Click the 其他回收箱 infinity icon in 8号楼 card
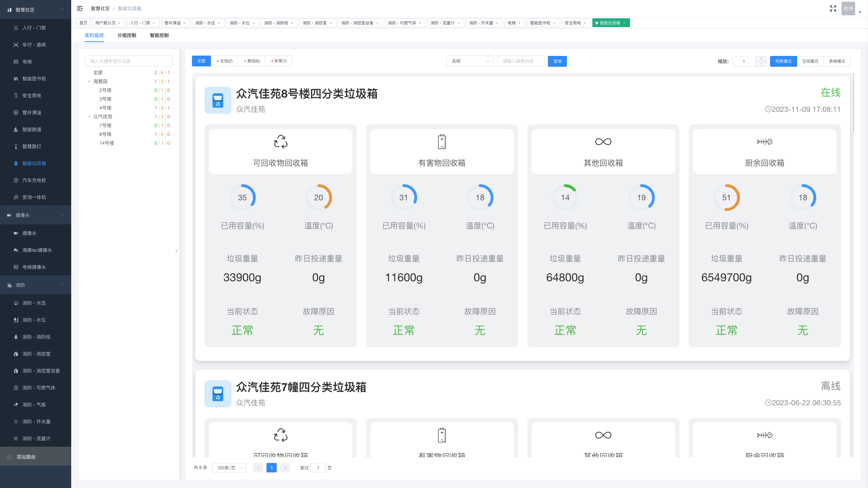 click(x=603, y=142)
